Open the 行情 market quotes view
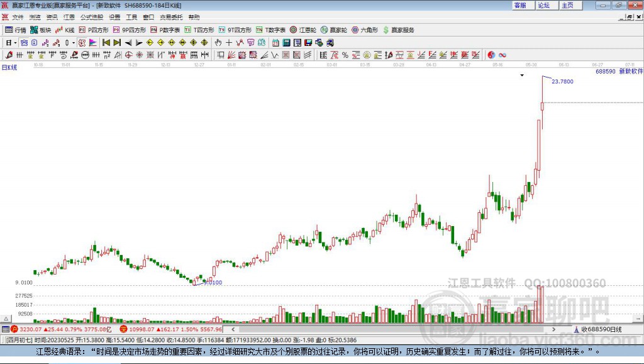644x364 pixels. click(x=15, y=30)
